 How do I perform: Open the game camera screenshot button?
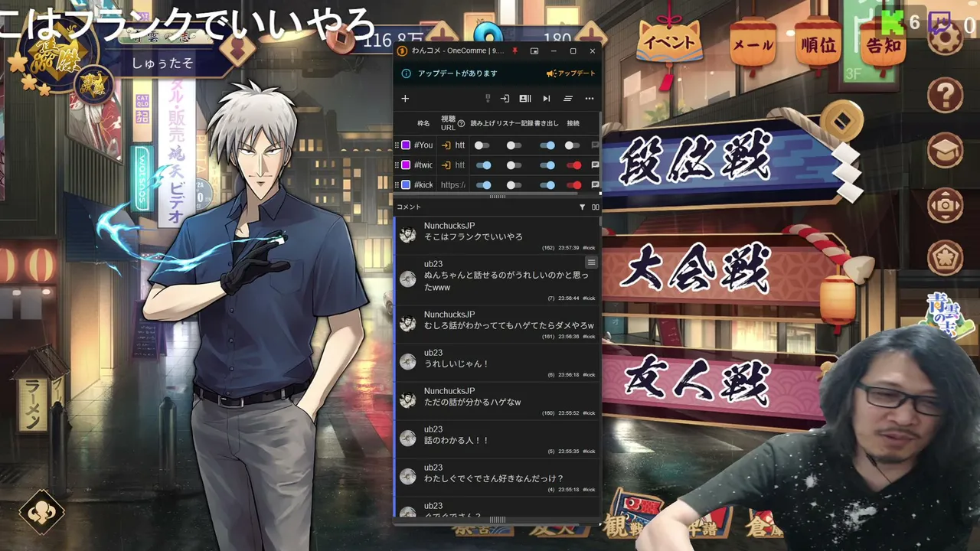tap(946, 204)
